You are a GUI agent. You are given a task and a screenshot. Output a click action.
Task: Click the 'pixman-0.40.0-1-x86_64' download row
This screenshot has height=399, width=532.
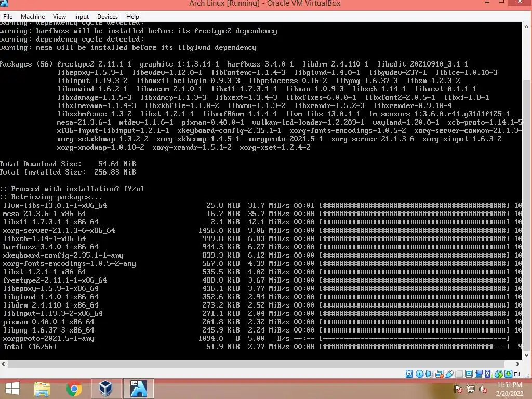[x=261, y=322]
